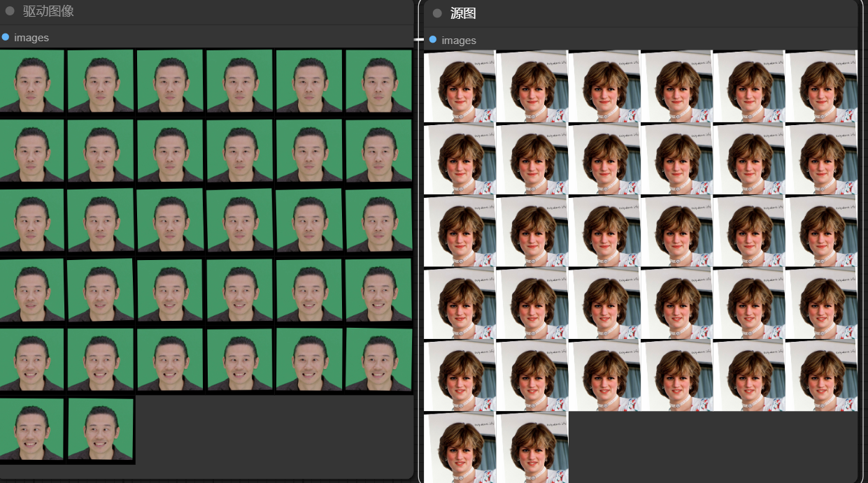The image size is (868, 483).
Task: Open last thumbnail in 驱动图像 top row
Action: click(x=378, y=81)
